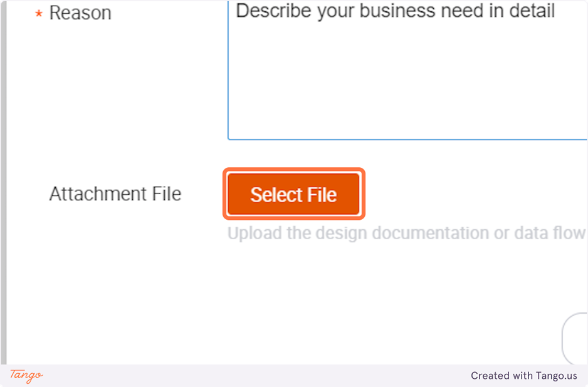Click the partially visible rounded button at bottom right

577,338
